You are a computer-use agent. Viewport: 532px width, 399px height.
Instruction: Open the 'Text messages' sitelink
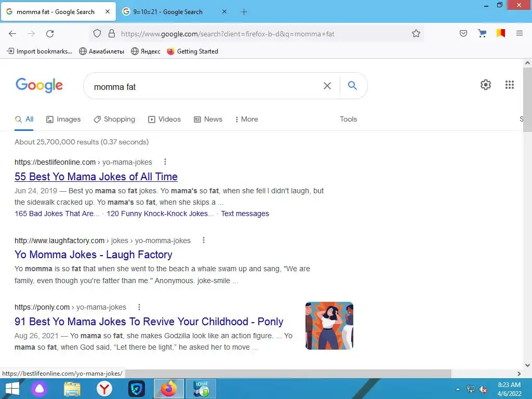pyautogui.click(x=245, y=214)
